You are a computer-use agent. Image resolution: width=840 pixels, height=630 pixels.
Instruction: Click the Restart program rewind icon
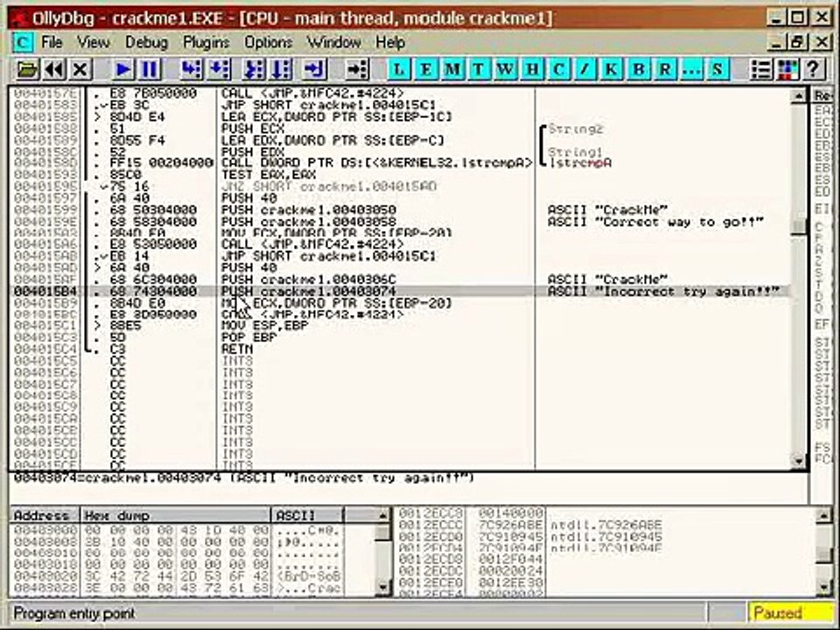coord(54,69)
